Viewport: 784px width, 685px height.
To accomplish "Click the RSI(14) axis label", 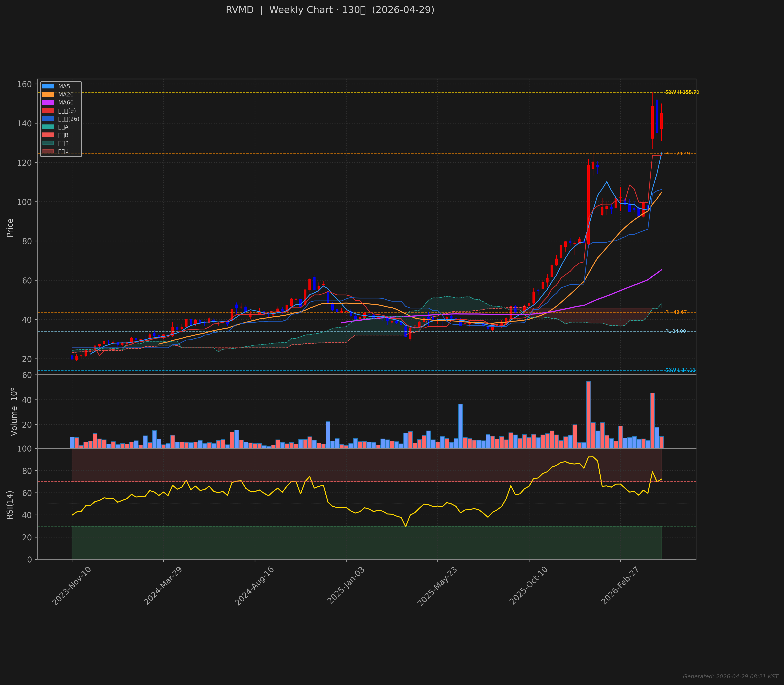I will click(10, 505).
